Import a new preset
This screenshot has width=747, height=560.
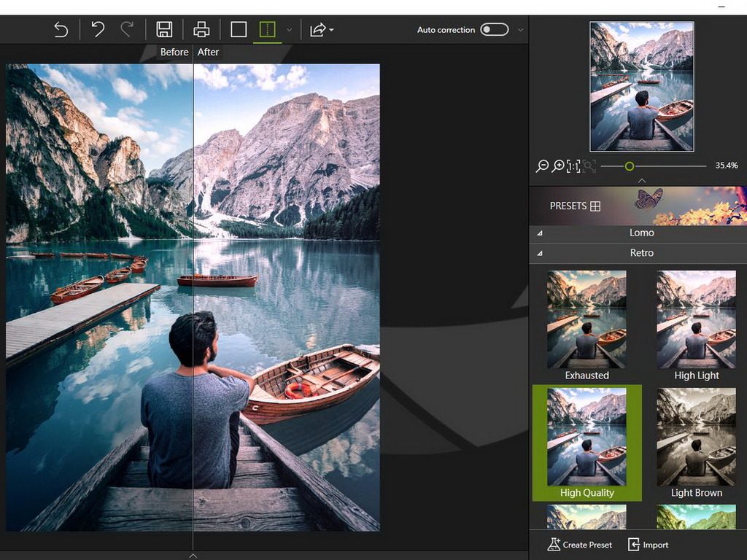[648, 545]
